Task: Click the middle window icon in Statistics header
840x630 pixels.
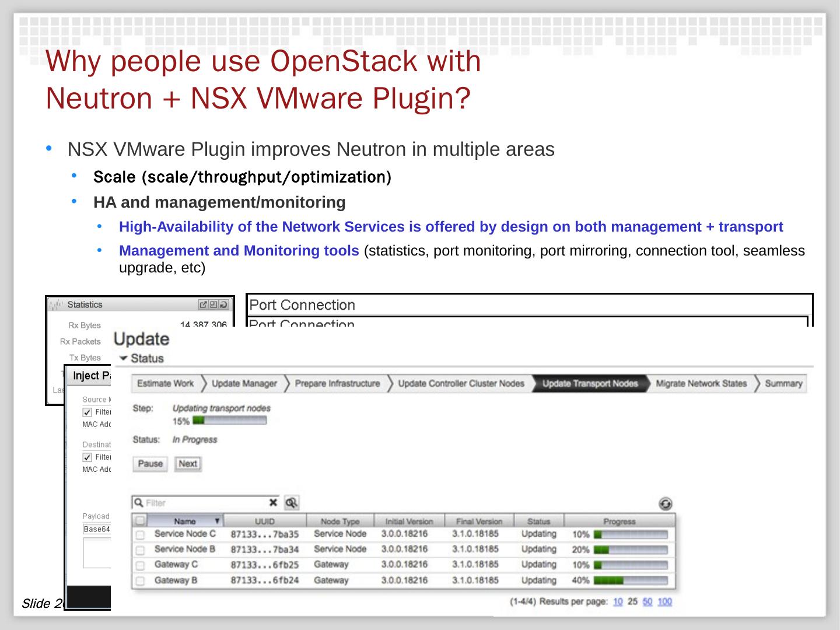Action: pos(213,304)
